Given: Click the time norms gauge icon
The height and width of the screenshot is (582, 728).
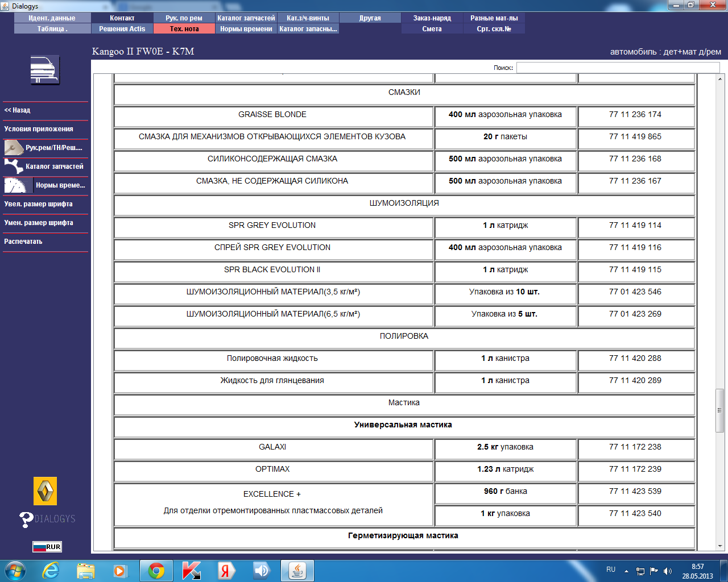Looking at the screenshot, I should pyautogui.click(x=18, y=185).
